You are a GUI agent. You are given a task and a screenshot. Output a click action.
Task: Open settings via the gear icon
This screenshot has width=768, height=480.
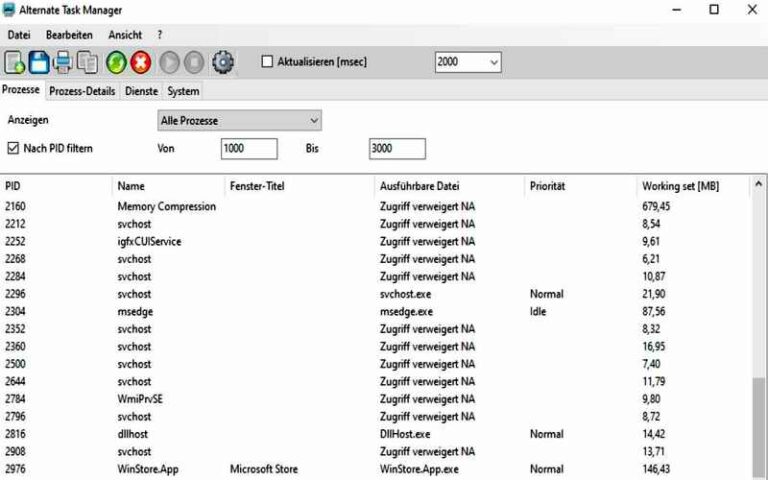pyautogui.click(x=223, y=63)
